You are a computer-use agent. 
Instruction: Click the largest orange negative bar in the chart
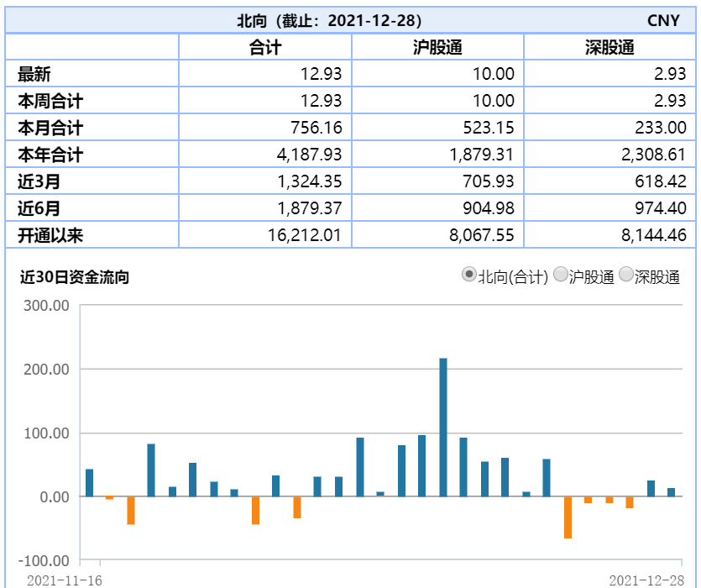tap(568, 517)
